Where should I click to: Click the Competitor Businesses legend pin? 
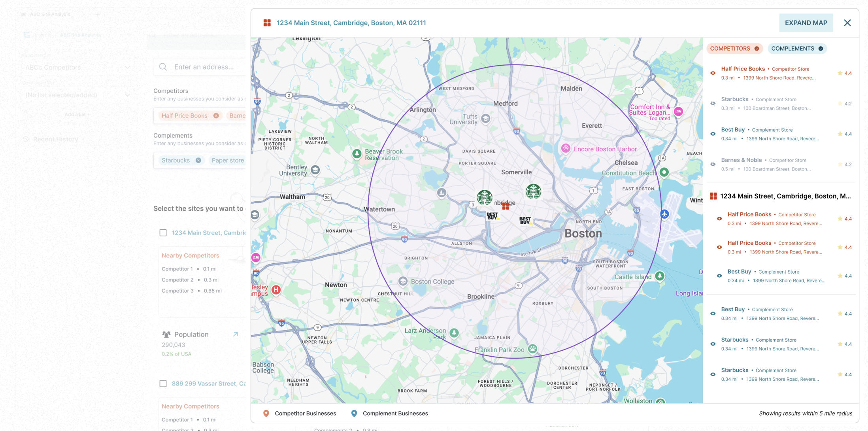pos(266,414)
